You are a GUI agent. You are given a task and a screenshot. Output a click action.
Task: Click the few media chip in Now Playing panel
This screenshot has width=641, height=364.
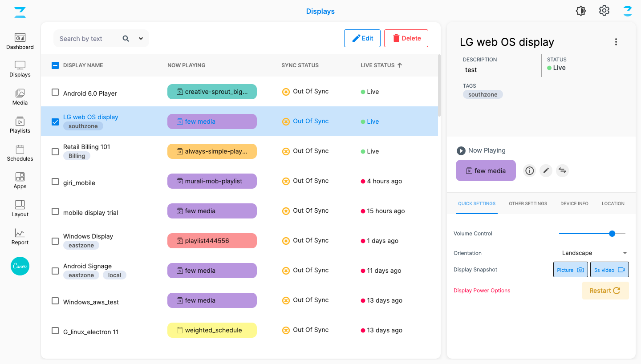(x=486, y=170)
